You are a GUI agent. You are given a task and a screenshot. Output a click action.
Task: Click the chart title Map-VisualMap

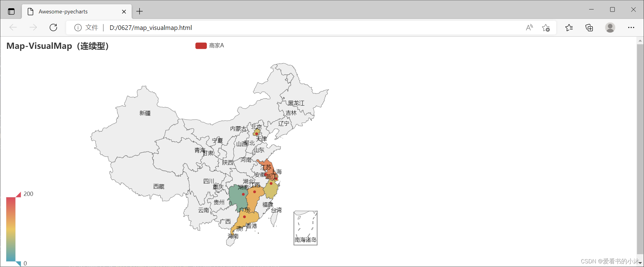[58, 46]
